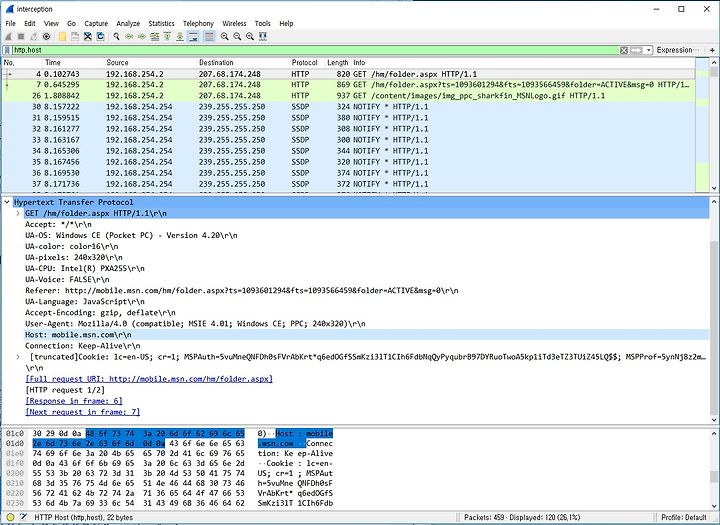Screen dimensions: 720x525
Task: Go back to previous packet arrow
Action: point(129,37)
